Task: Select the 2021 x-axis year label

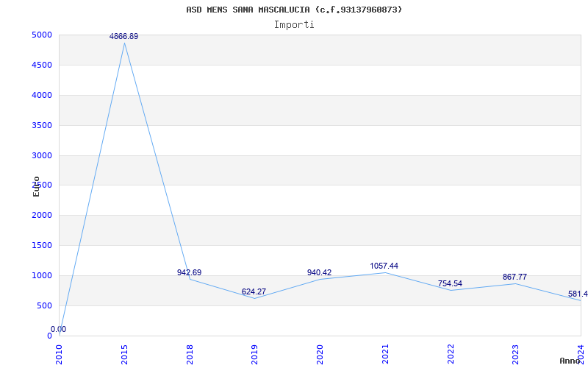Action: (385, 355)
